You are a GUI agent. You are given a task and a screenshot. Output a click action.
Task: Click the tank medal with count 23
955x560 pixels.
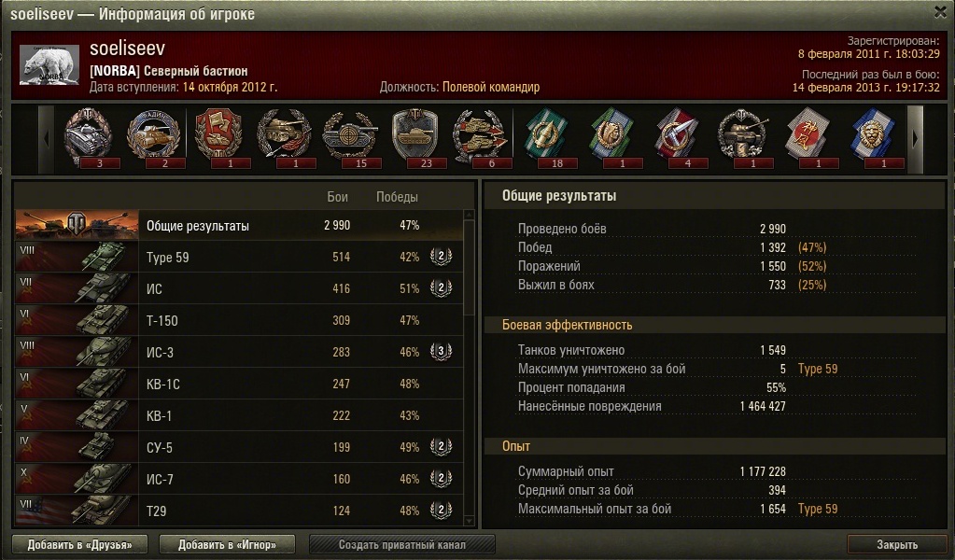[x=415, y=134]
